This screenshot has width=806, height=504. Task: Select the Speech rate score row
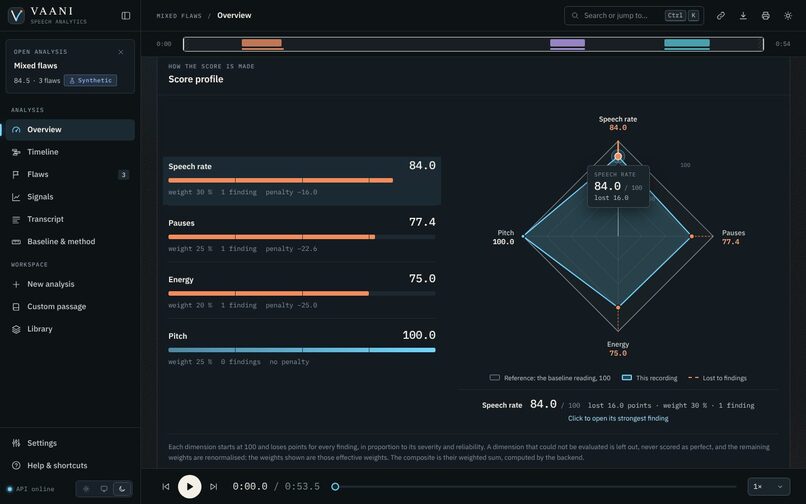[302, 181]
